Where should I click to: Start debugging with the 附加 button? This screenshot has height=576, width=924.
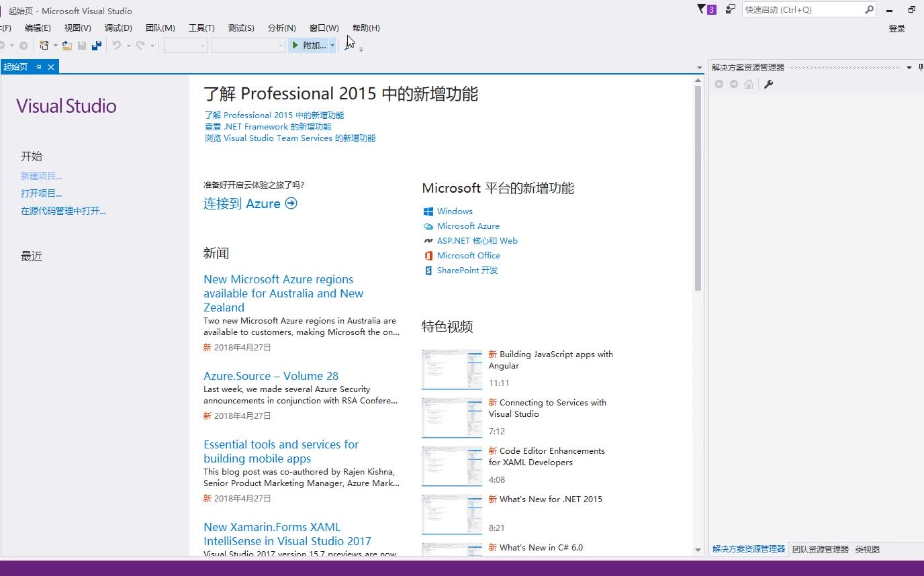pos(310,44)
